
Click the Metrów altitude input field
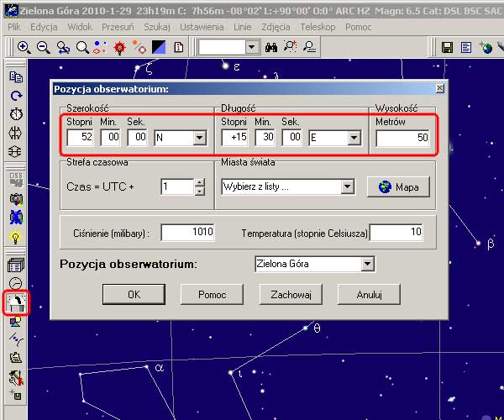click(402, 138)
